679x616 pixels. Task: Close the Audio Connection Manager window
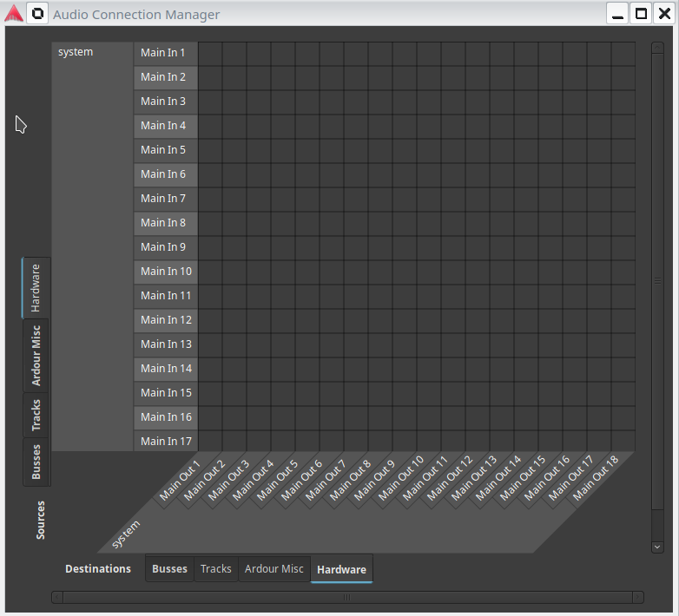pyautogui.click(x=664, y=14)
